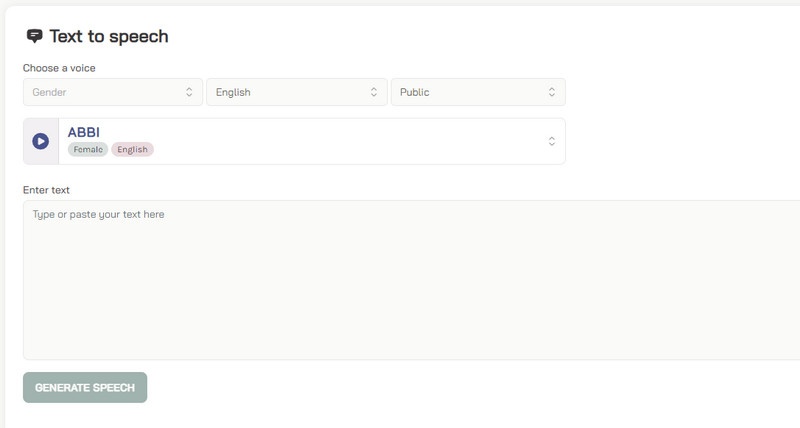This screenshot has height=428, width=800.
Task: Click the Public dropdown chevron arrows
Action: click(551, 92)
